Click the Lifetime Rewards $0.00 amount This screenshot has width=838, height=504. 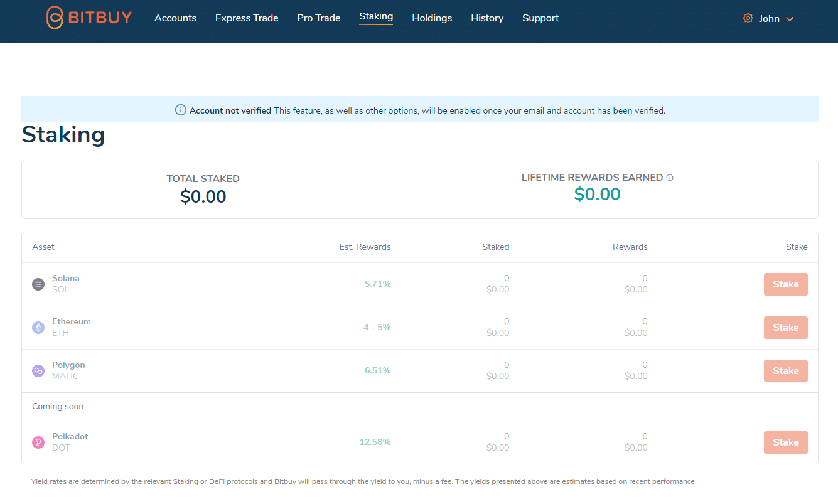click(597, 195)
